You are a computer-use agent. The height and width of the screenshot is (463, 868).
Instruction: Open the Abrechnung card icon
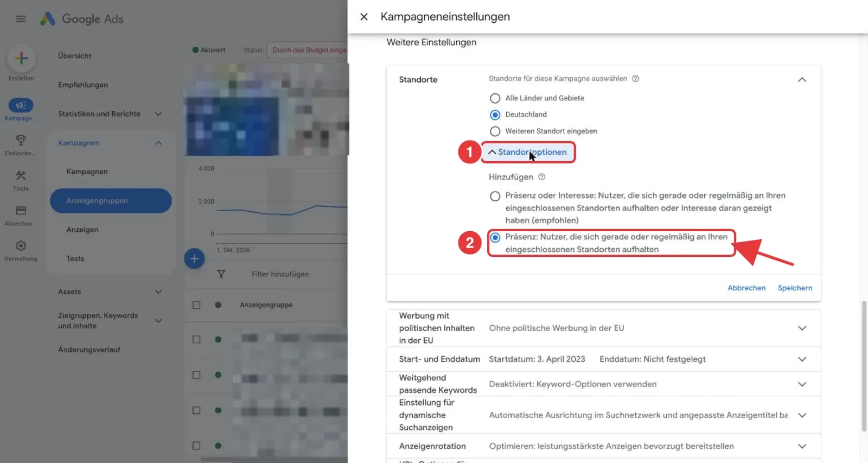coord(21,211)
